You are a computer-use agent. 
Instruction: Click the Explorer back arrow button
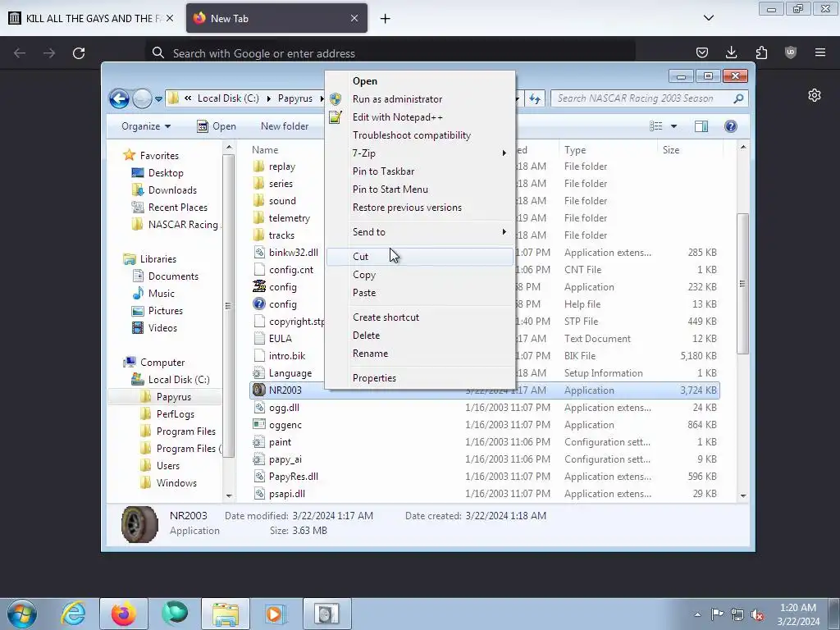click(x=120, y=98)
